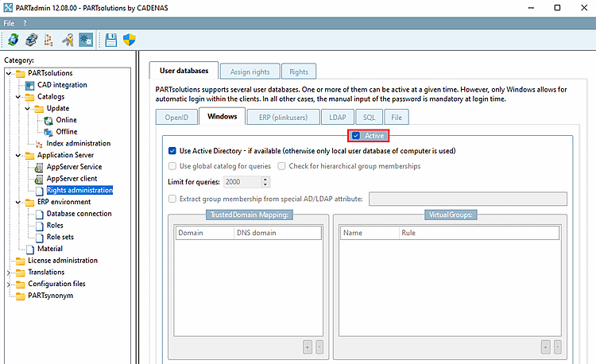Click the DNS domain column header
This screenshot has height=364, width=596.
pos(277,233)
